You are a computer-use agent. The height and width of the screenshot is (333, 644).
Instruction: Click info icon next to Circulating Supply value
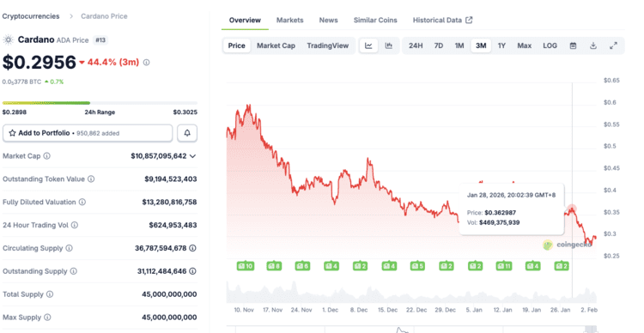(192, 248)
